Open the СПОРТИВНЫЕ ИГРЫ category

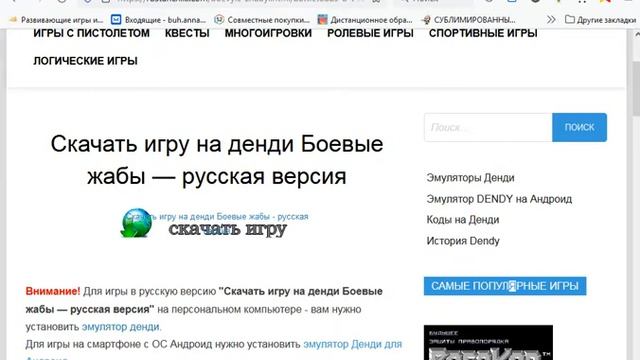(x=483, y=33)
